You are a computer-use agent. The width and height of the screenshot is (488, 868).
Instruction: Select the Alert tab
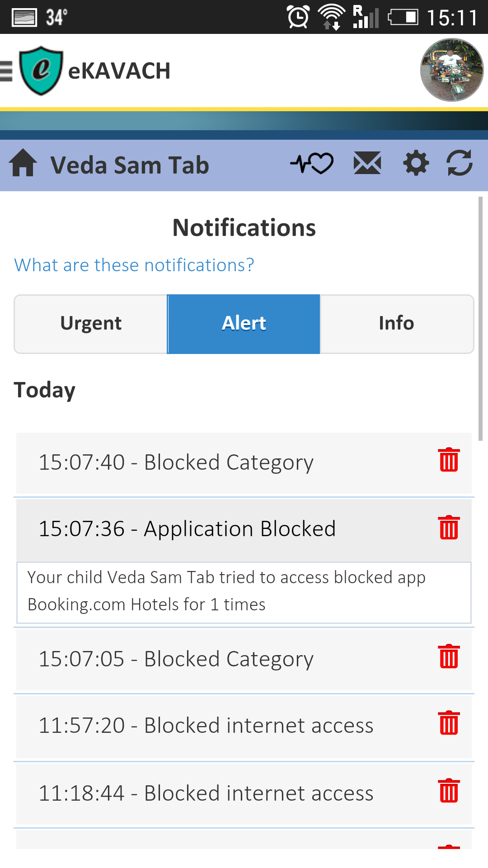[244, 324]
